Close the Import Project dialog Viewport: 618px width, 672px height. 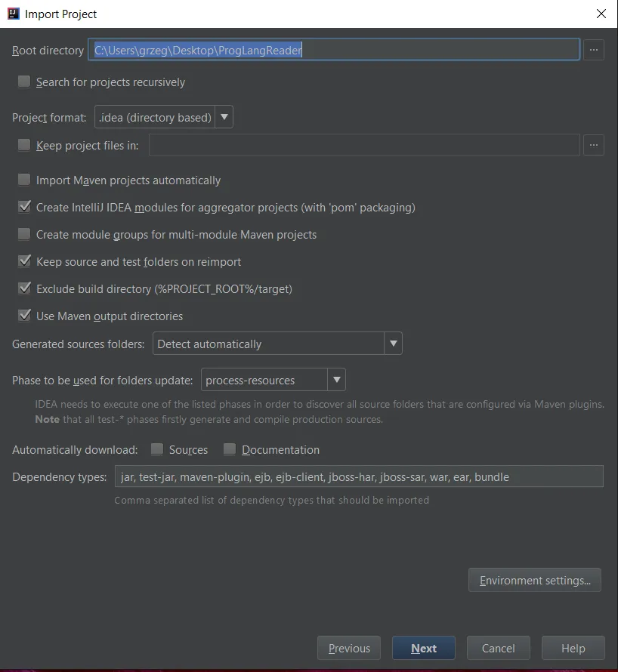[601, 14]
